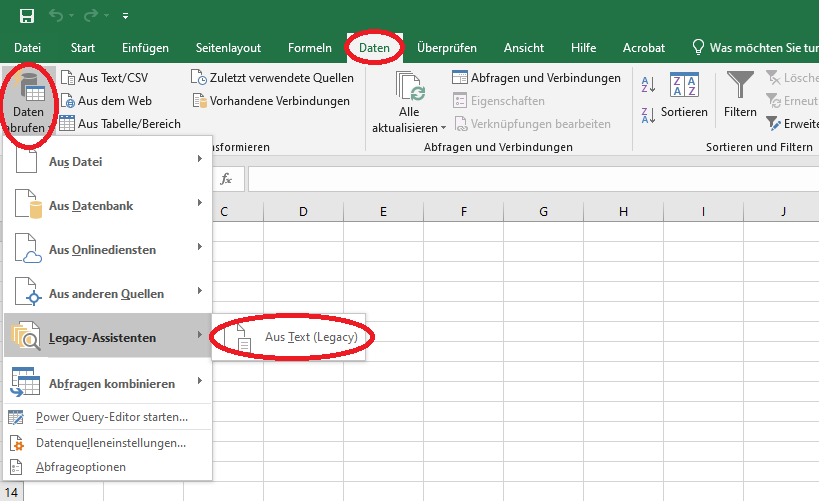Viewport: 819px width, 501px height.
Task: Select column E header
Action: point(383,211)
